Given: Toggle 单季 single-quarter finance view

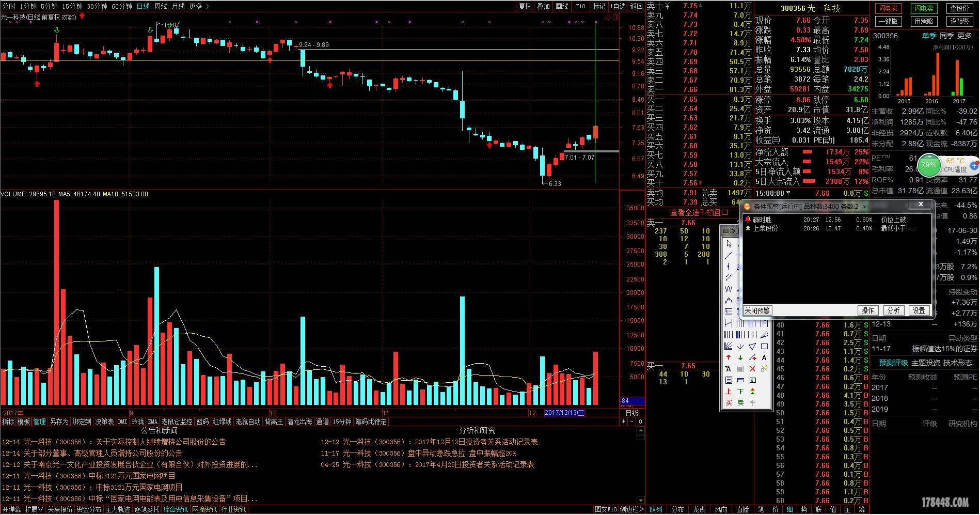Looking at the screenshot, I should pos(929,36).
